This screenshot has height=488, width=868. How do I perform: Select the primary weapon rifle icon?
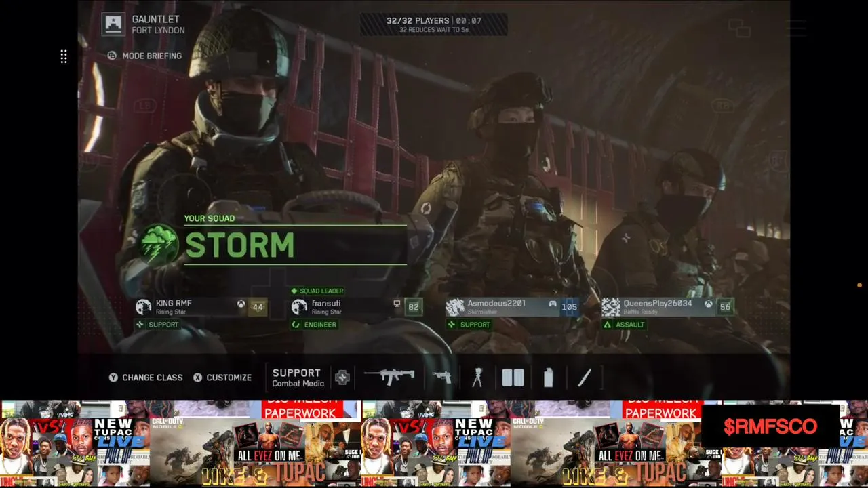[389, 377]
